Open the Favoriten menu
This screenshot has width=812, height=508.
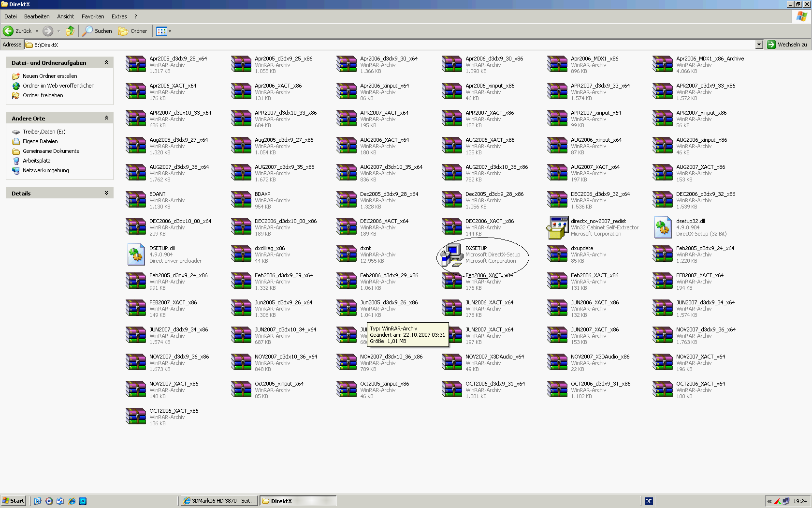(x=93, y=16)
